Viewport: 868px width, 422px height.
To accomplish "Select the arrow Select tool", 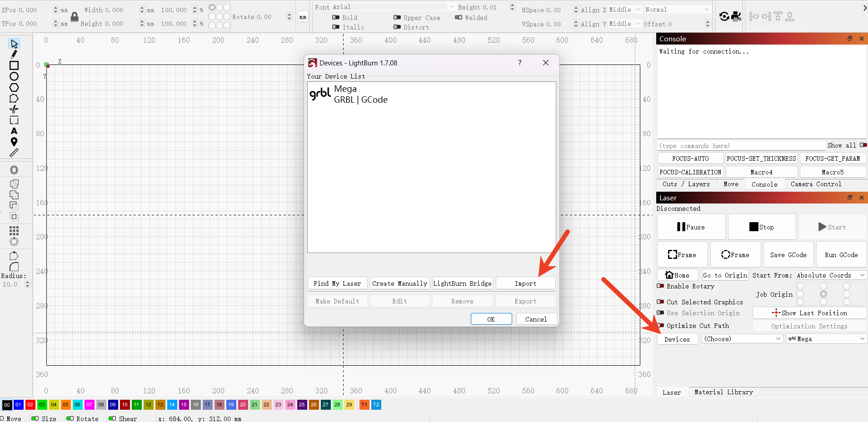I will coord(14,44).
